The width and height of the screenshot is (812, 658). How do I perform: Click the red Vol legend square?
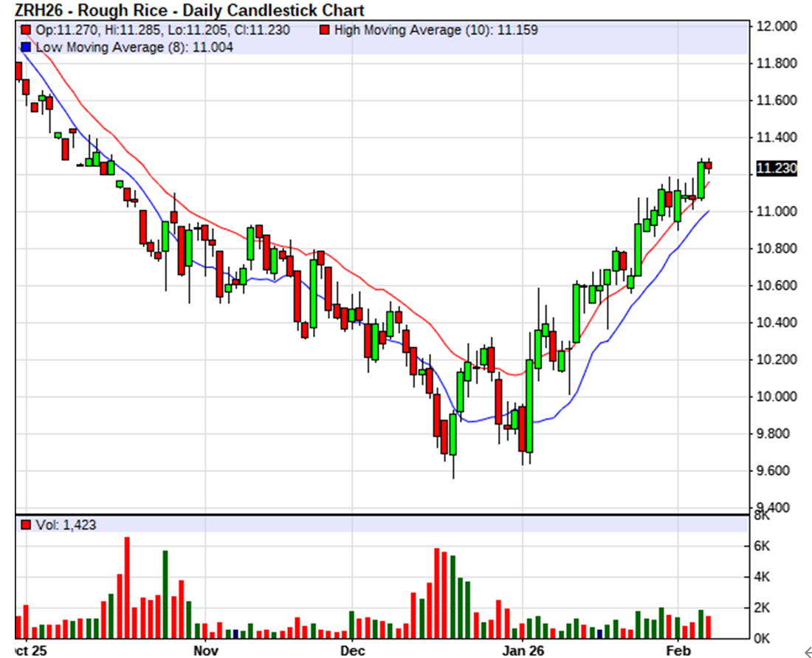pyautogui.click(x=26, y=525)
